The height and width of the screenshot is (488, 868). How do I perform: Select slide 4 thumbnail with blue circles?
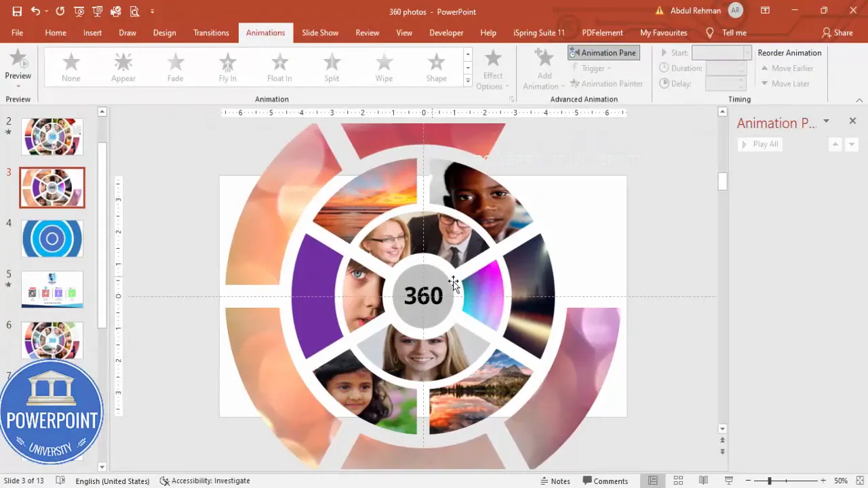(52, 239)
